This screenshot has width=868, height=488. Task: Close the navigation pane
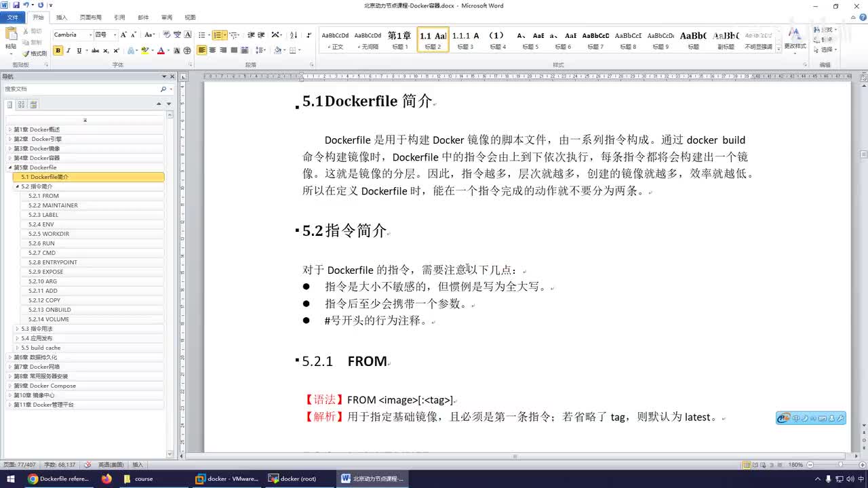(x=172, y=77)
